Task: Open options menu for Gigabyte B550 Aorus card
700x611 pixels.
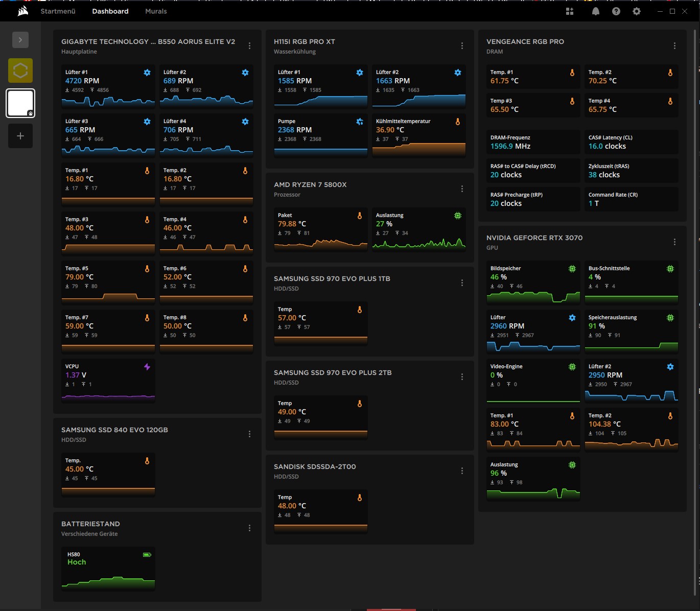Action: pos(249,46)
